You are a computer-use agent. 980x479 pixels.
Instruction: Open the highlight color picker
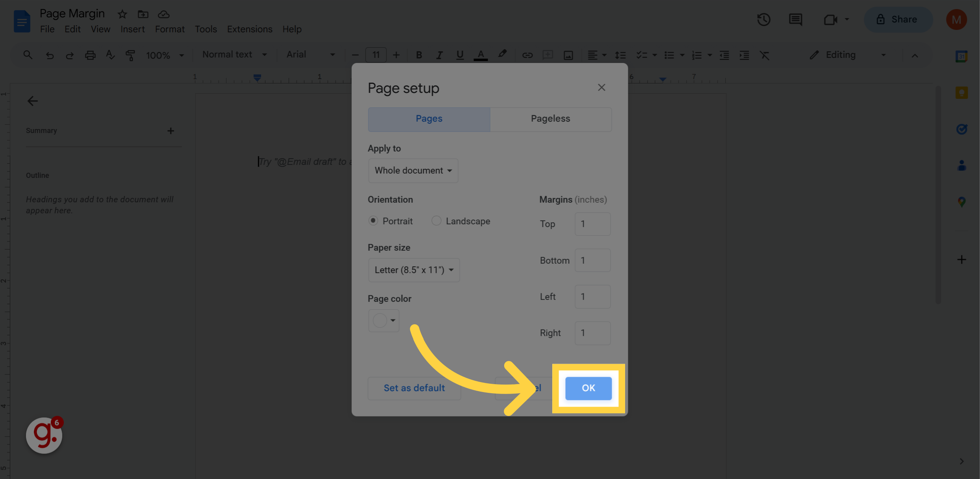pos(502,54)
